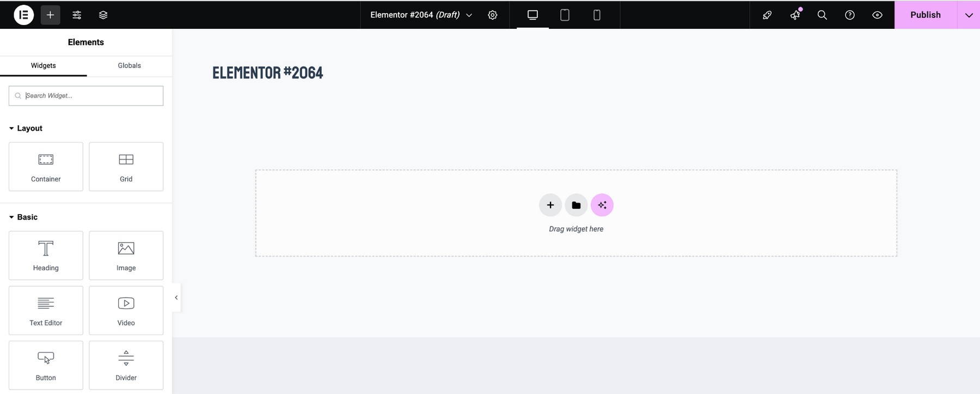This screenshot has width=980, height=394.
Task: Switch to mobile responsive view
Action: coord(597,15)
